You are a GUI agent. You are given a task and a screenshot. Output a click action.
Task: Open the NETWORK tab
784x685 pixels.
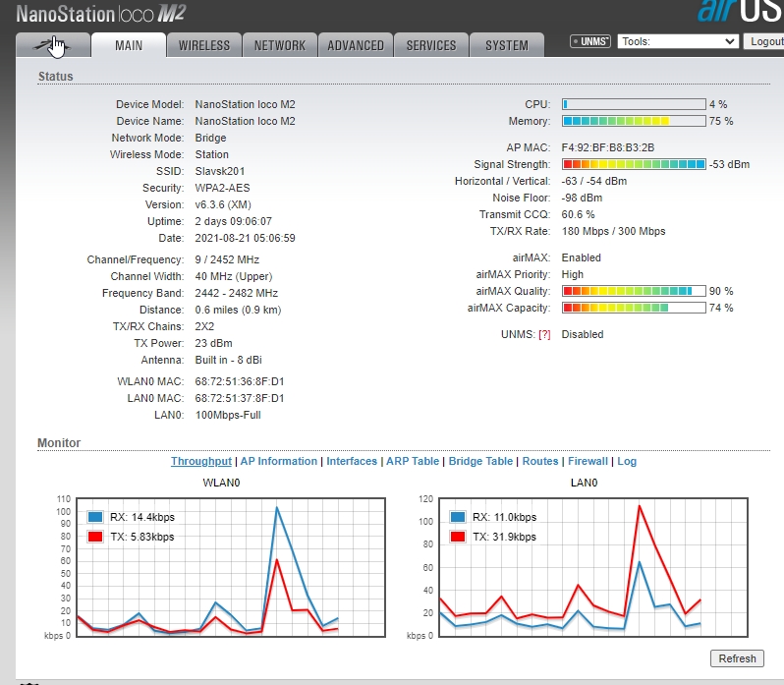279,45
